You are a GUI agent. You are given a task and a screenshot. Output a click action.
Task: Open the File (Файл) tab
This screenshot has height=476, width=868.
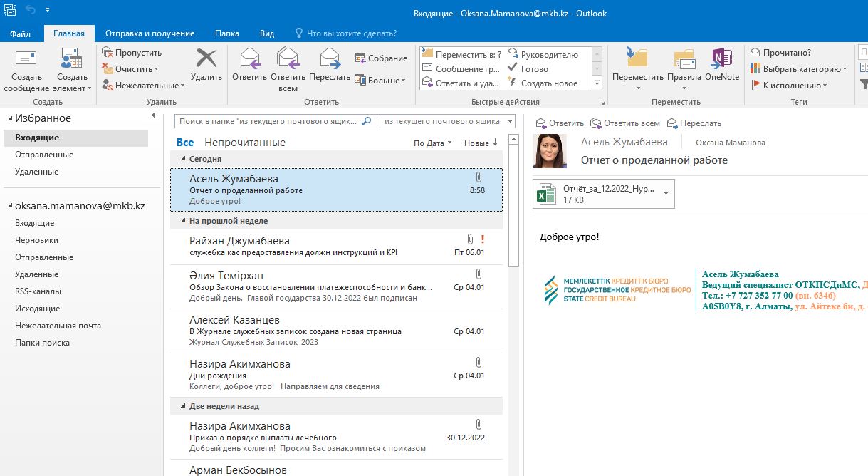(20, 33)
